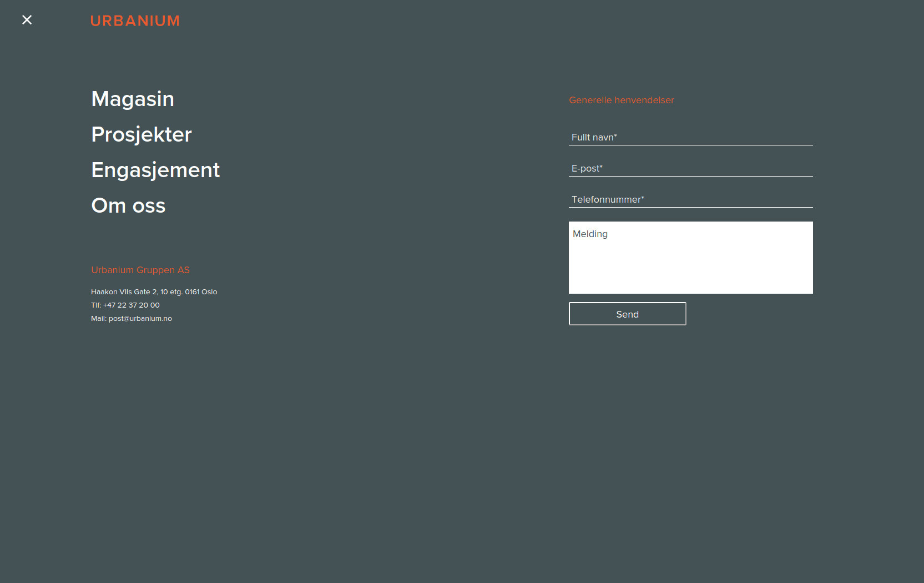Click the empty lower area of the message box
The height and width of the screenshot is (583, 924).
pos(690,272)
